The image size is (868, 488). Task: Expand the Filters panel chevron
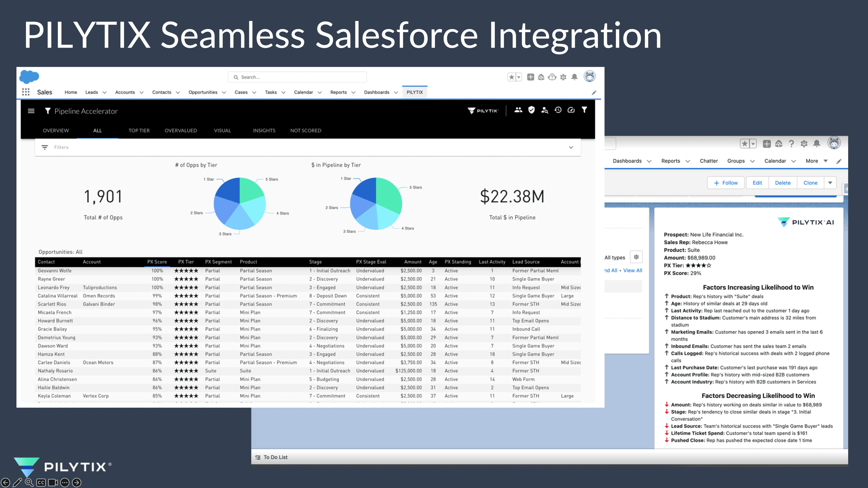pyautogui.click(x=571, y=148)
